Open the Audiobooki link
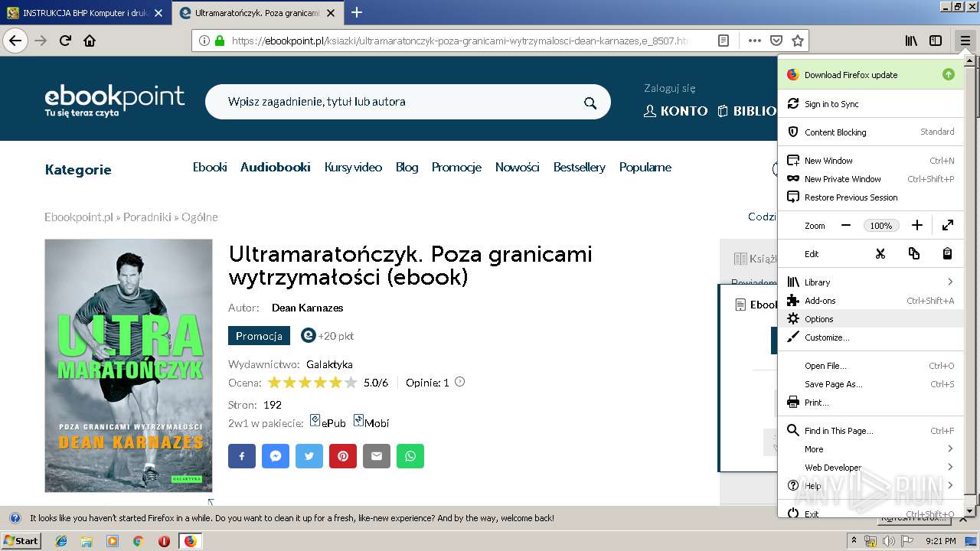 click(x=276, y=167)
